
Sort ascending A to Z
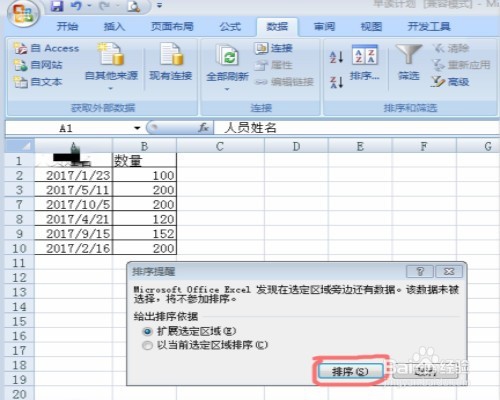tap(336, 57)
